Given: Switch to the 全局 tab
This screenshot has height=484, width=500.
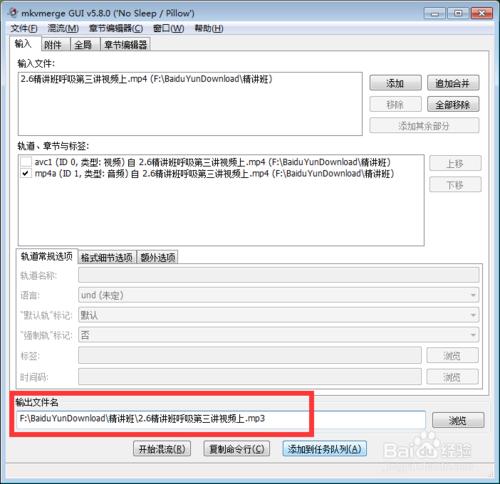Looking at the screenshot, I should (x=85, y=45).
